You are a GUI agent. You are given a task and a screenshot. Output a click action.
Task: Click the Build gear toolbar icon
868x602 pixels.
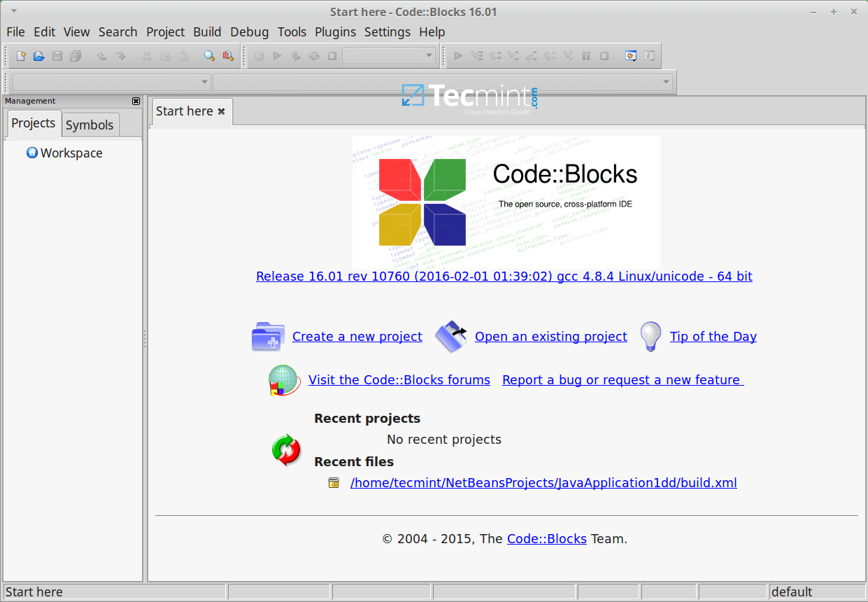pyautogui.click(x=259, y=56)
